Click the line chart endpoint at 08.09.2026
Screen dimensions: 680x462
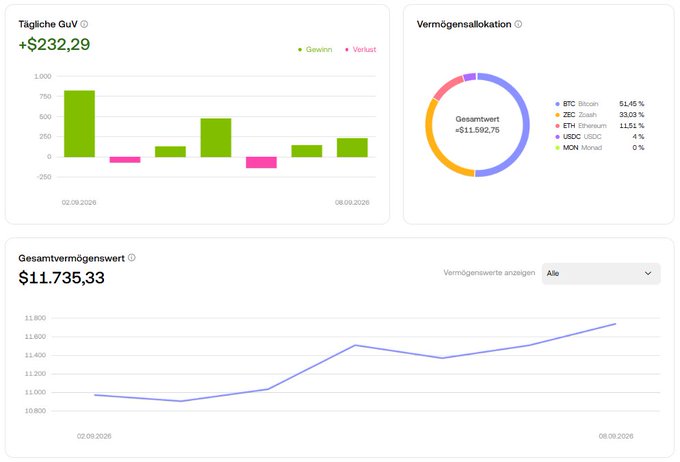coord(615,324)
